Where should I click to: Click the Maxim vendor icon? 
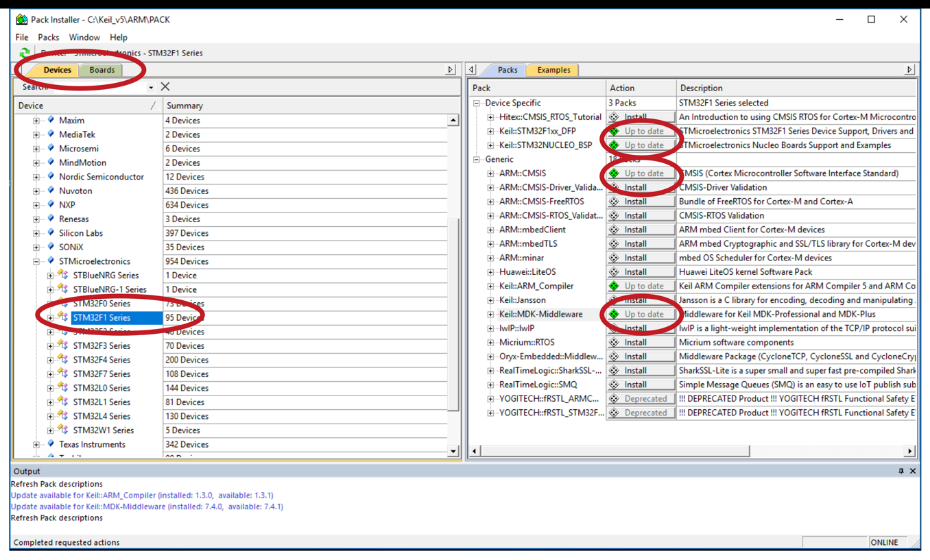point(51,120)
